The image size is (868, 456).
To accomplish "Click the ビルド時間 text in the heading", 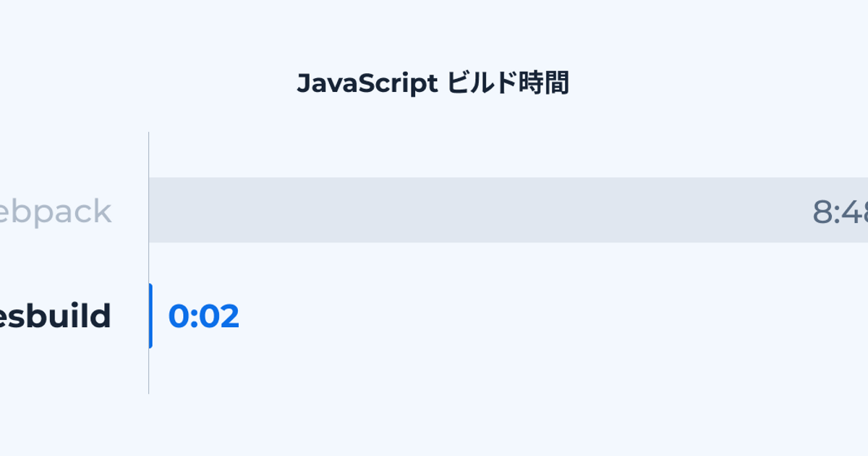I will [x=508, y=84].
